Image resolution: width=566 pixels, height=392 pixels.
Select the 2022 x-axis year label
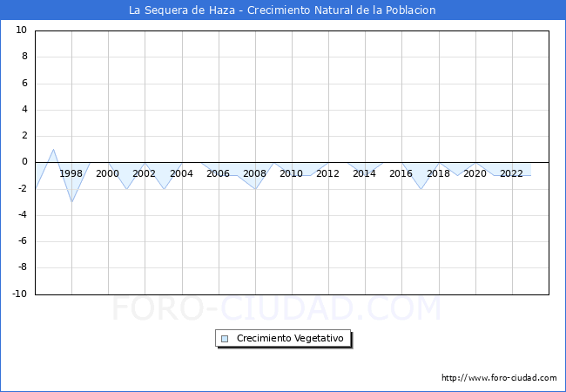(511, 173)
